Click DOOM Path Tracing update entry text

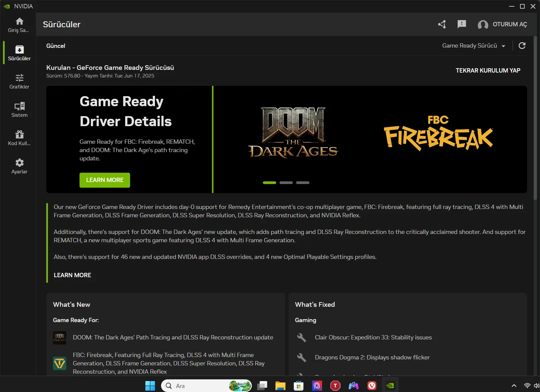click(x=173, y=337)
